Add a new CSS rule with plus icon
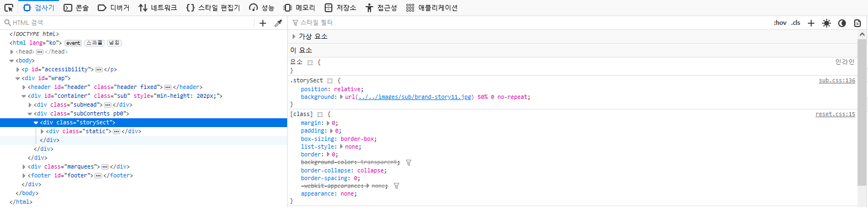The image size is (868, 210). pyautogui.click(x=811, y=23)
